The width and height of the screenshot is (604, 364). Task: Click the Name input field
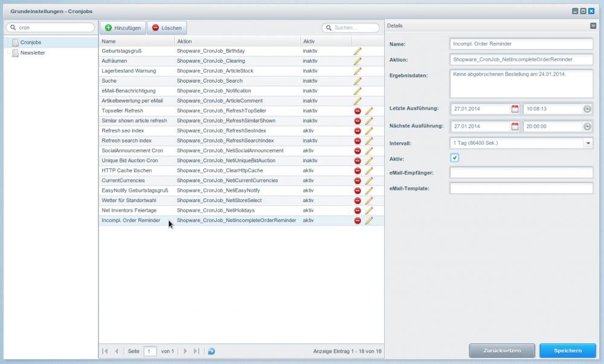coord(521,44)
